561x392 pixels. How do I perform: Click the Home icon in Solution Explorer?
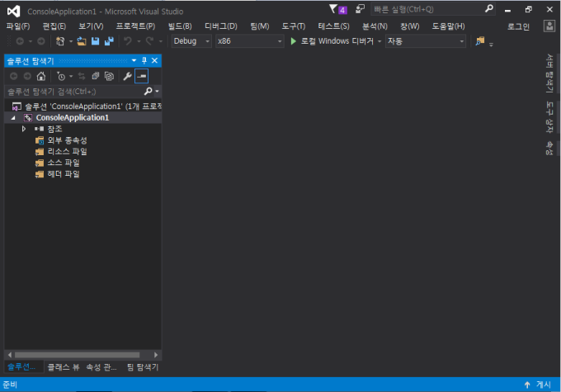(x=41, y=76)
